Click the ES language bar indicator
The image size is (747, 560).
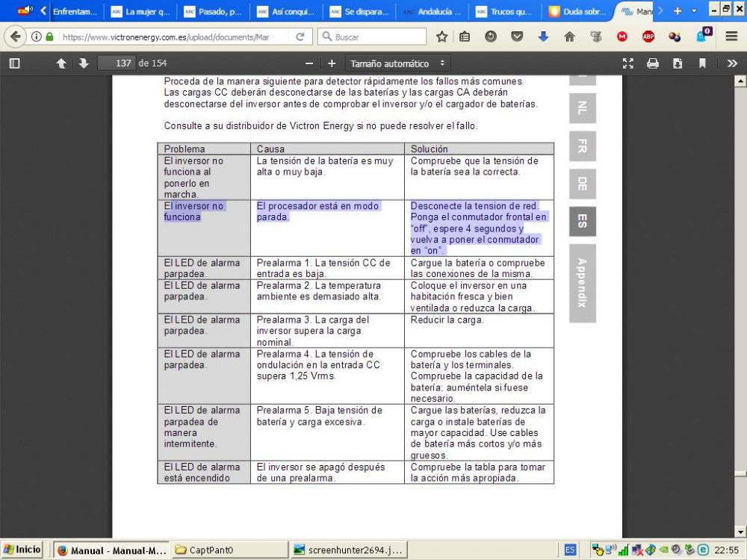click(x=570, y=550)
